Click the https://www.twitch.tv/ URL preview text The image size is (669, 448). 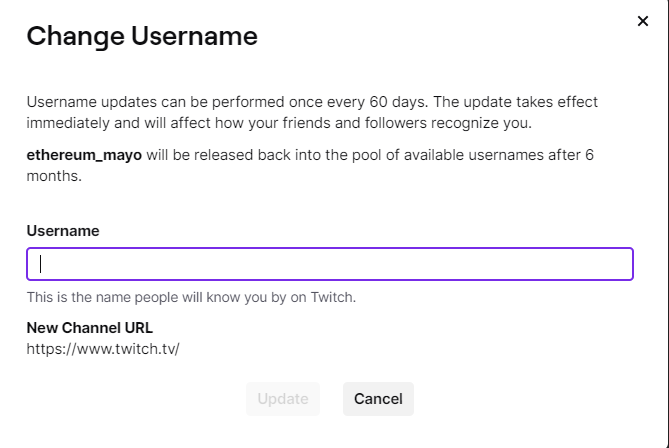click(103, 348)
